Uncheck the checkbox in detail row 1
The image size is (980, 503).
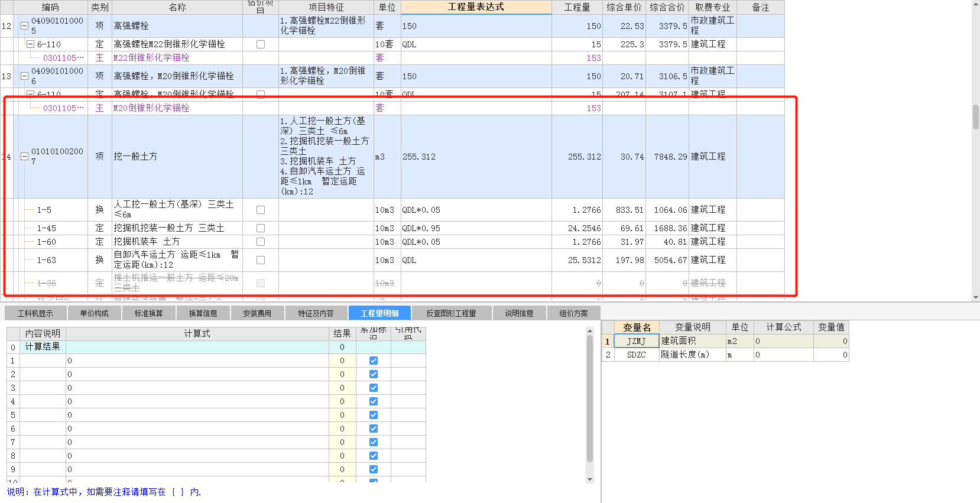pos(374,361)
